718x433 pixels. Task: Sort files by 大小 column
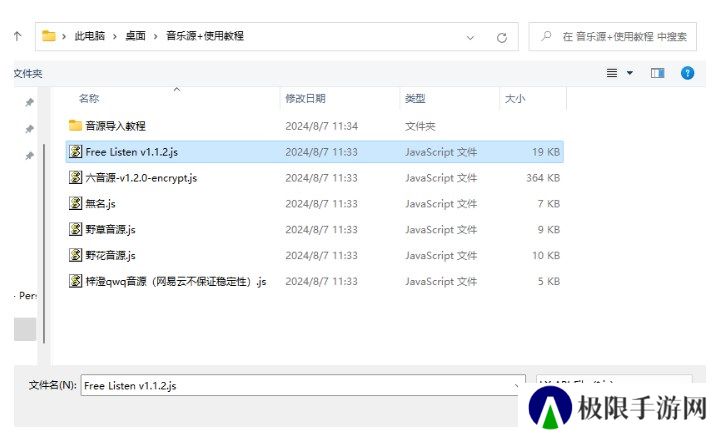click(515, 98)
